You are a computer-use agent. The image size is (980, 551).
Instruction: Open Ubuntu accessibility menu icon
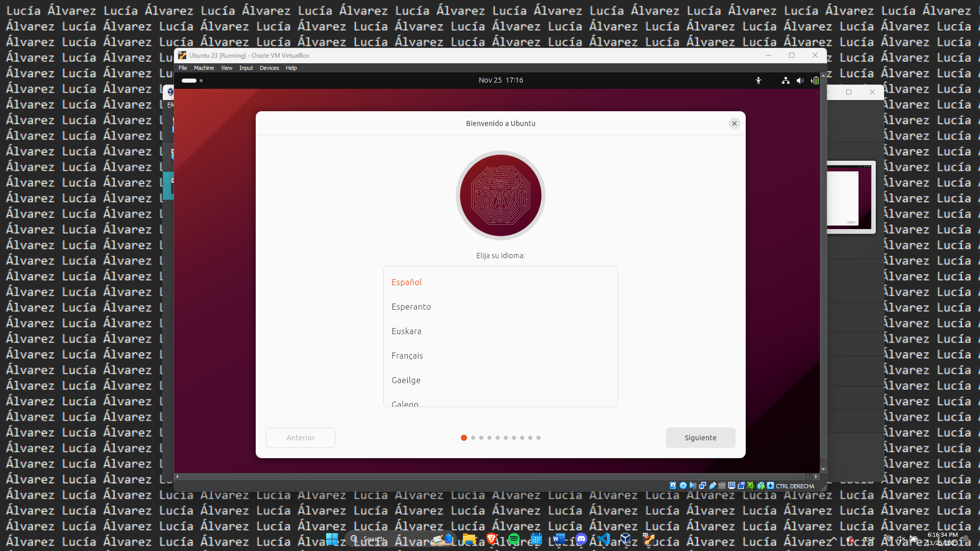(x=758, y=81)
